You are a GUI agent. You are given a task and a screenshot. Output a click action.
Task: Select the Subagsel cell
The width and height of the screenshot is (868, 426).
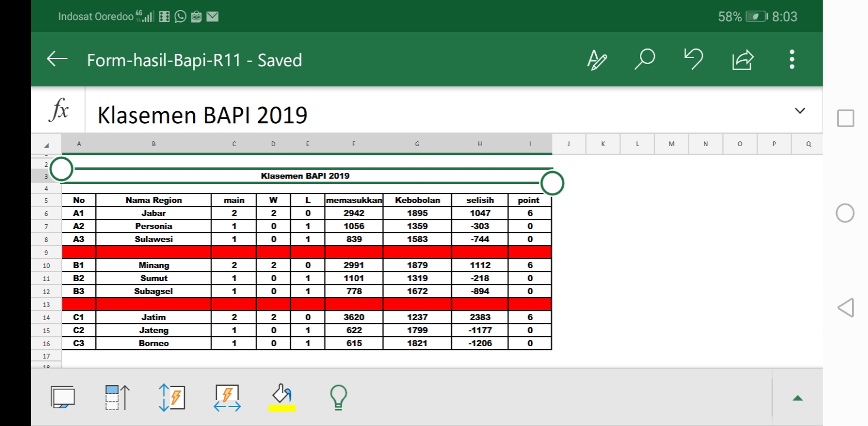coord(153,291)
